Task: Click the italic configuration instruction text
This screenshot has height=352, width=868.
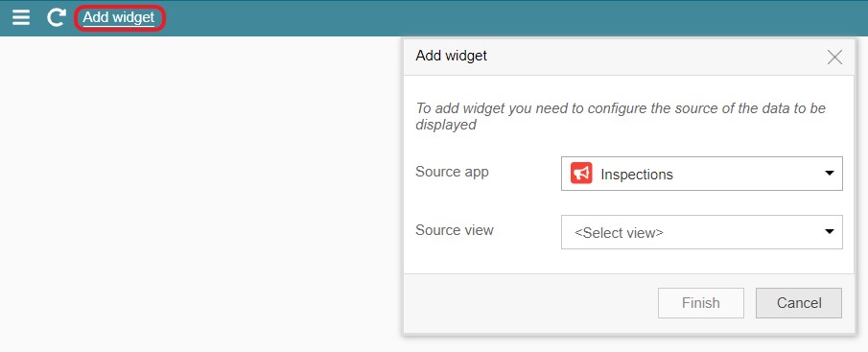Action: pyautogui.click(x=621, y=116)
